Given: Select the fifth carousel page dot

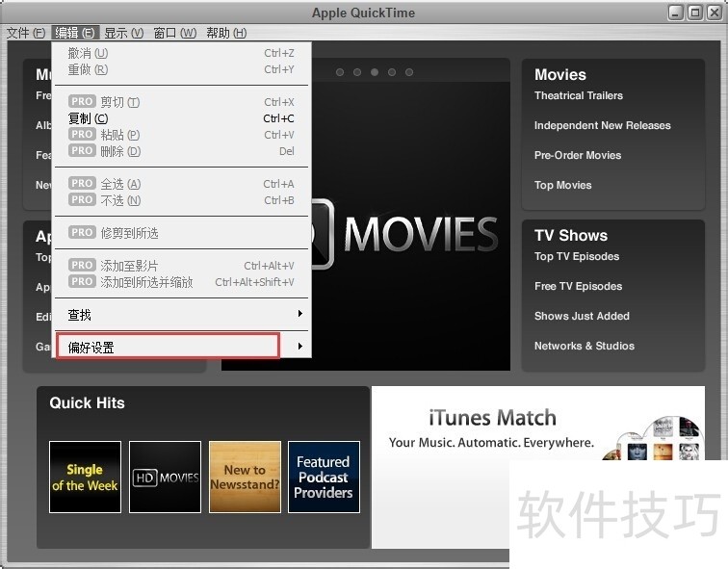Looking at the screenshot, I should [x=409, y=72].
